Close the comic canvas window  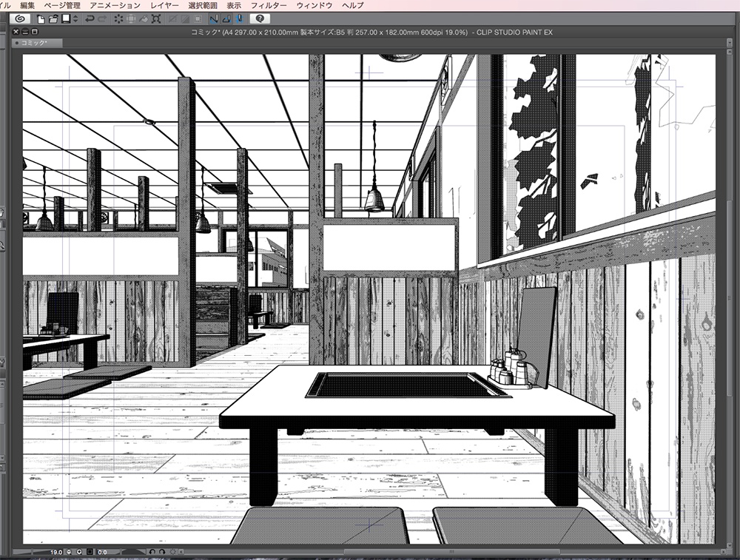click(x=16, y=32)
